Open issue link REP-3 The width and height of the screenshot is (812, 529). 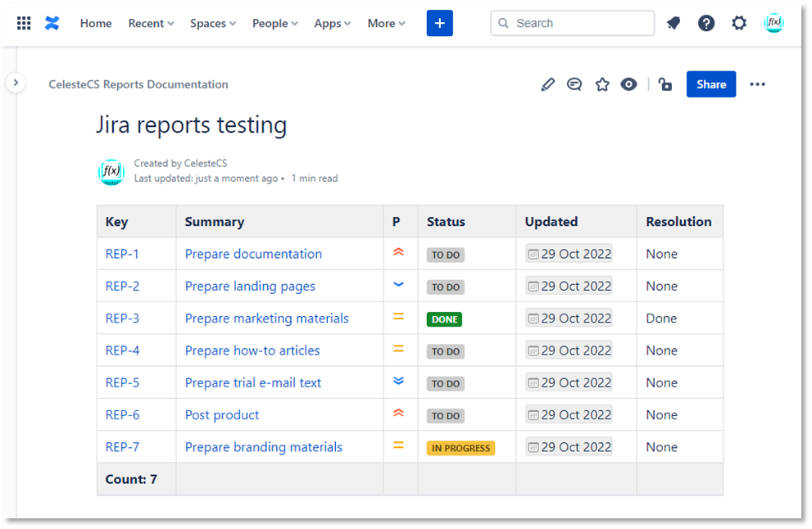tap(122, 319)
